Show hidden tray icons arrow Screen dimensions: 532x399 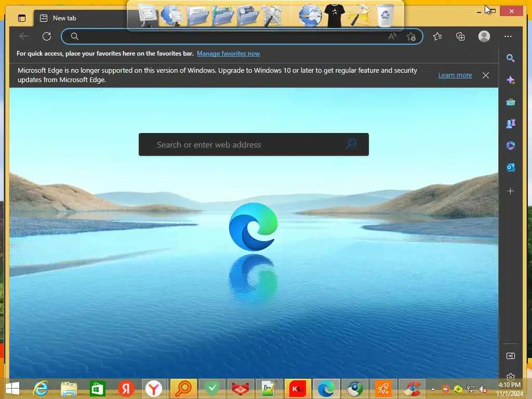coord(433,389)
